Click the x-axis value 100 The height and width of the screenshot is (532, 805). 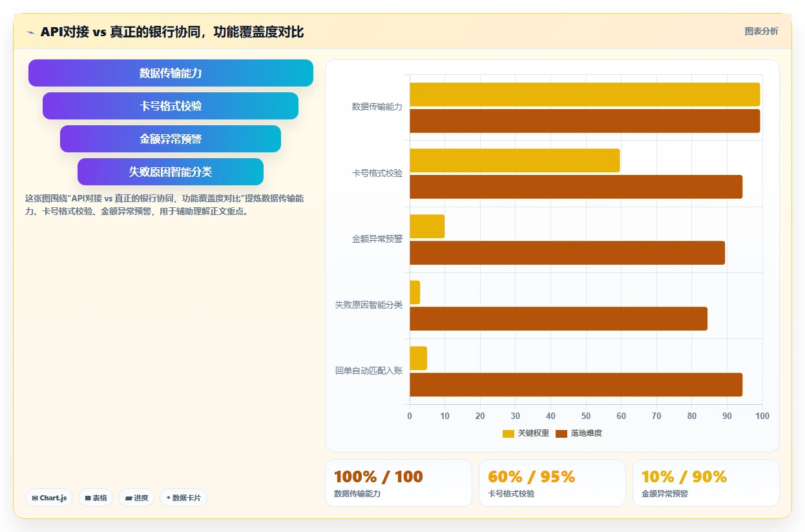pyautogui.click(x=762, y=416)
